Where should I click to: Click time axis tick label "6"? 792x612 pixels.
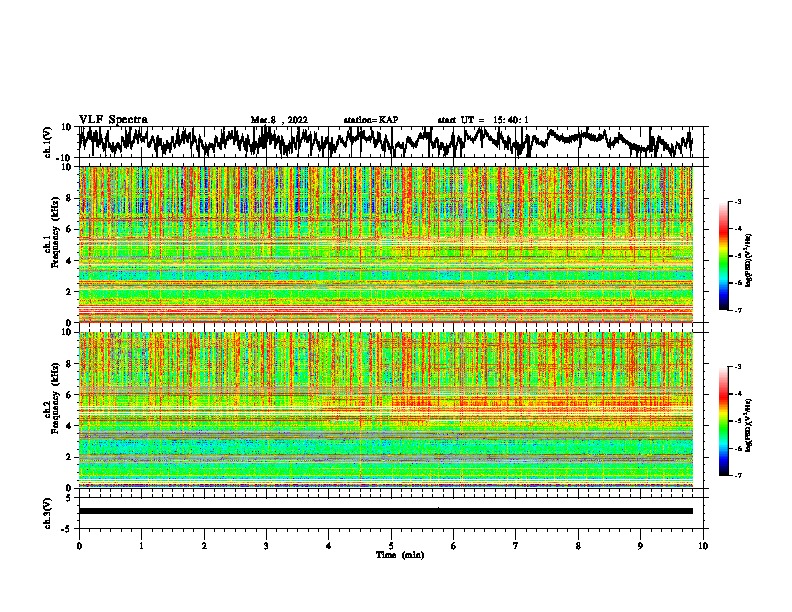pyautogui.click(x=454, y=546)
